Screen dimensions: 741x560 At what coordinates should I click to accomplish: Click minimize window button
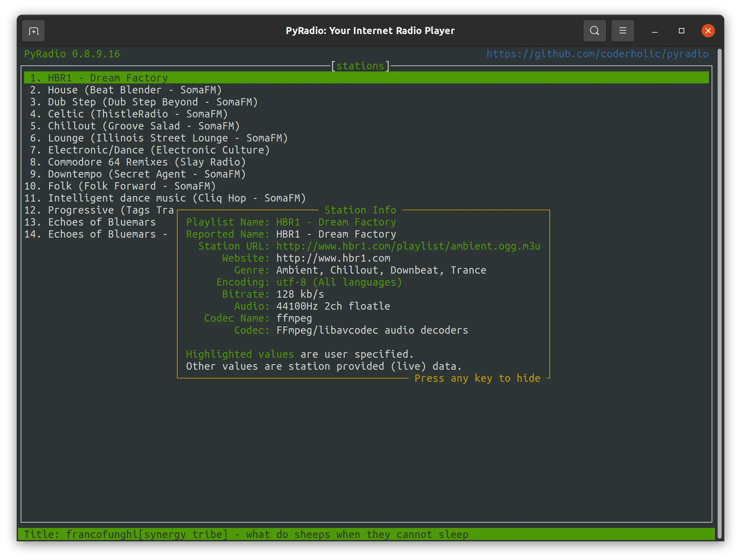click(x=655, y=31)
